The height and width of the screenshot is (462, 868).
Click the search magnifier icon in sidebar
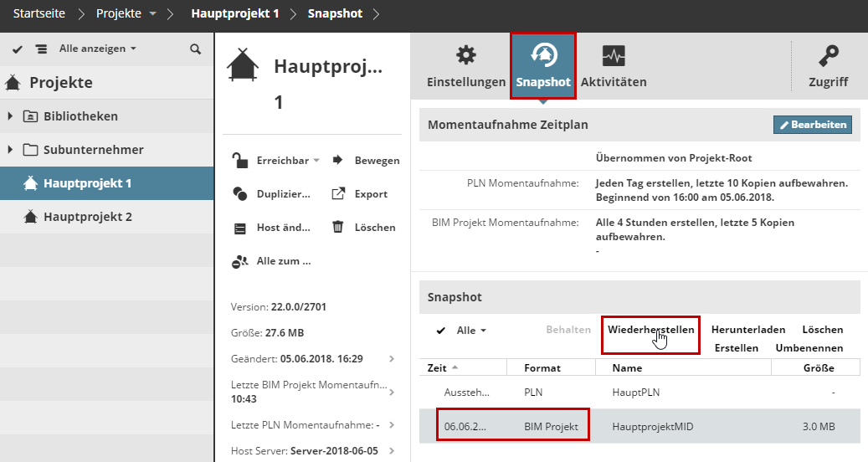pyautogui.click(x=195, y=49)
